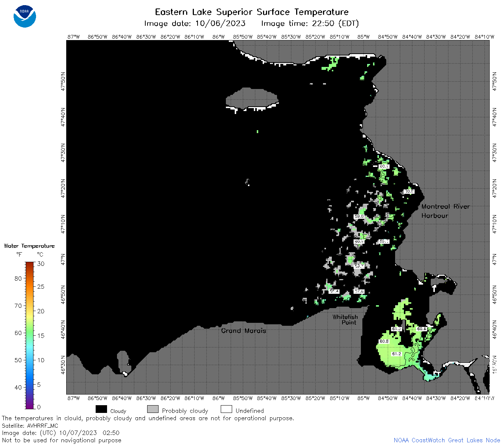
Task: Click the gray Probably cloudy legend swatch
Action: pos(153,409)
